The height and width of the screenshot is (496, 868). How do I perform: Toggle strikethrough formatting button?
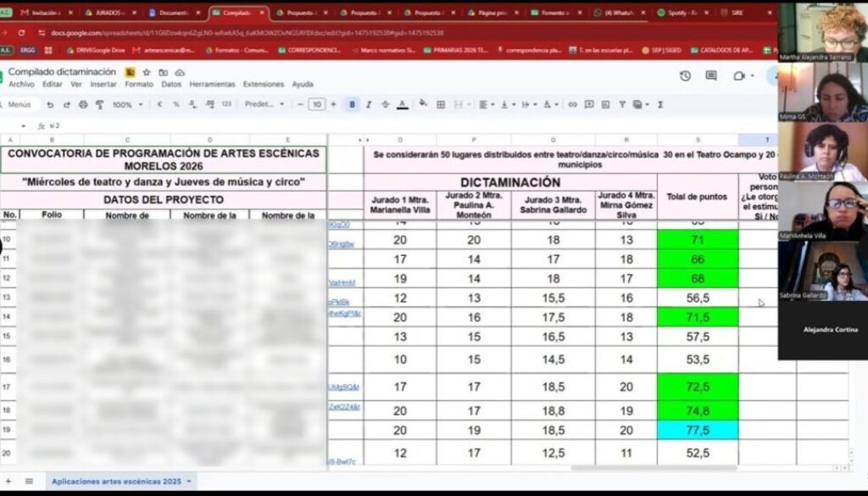[386, 104]
